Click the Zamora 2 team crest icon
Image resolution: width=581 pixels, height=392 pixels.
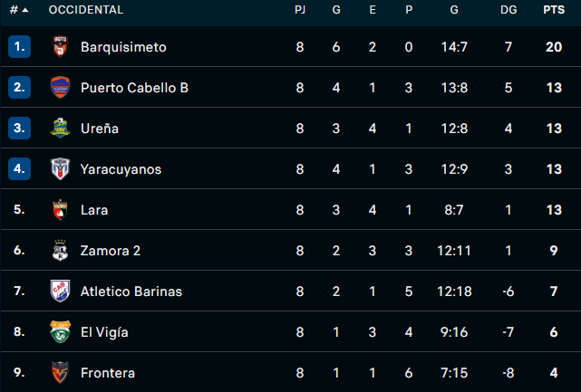[60, 250]
